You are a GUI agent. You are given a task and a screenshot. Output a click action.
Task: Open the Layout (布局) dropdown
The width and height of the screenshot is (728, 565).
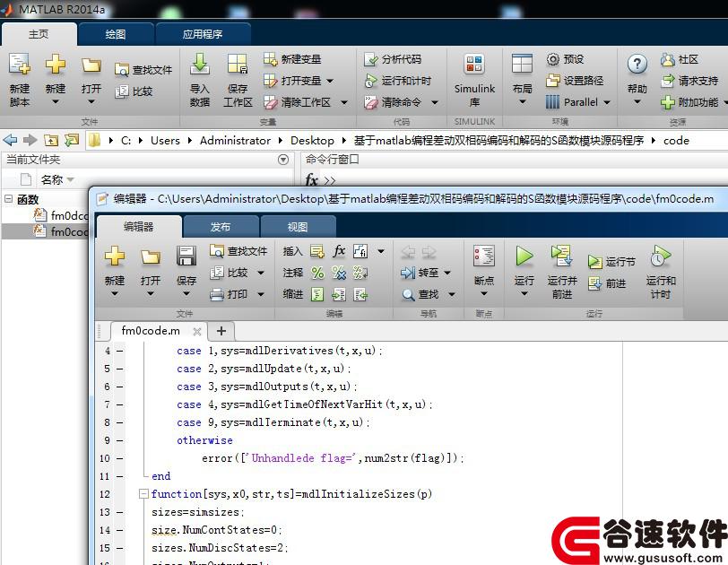522,101
